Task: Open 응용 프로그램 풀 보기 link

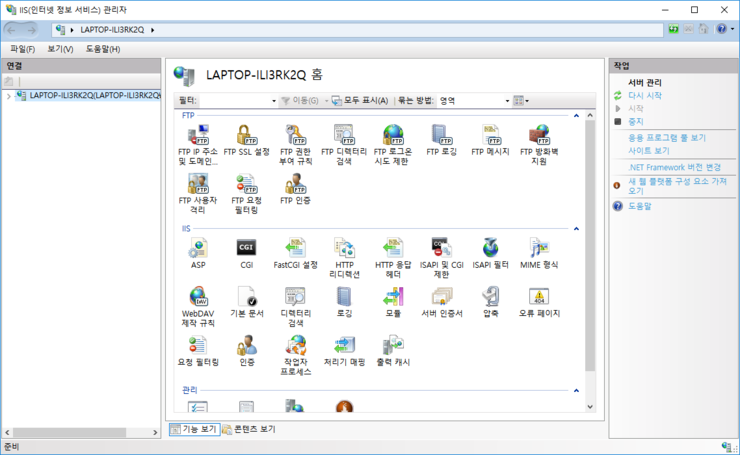Action: 667,138
